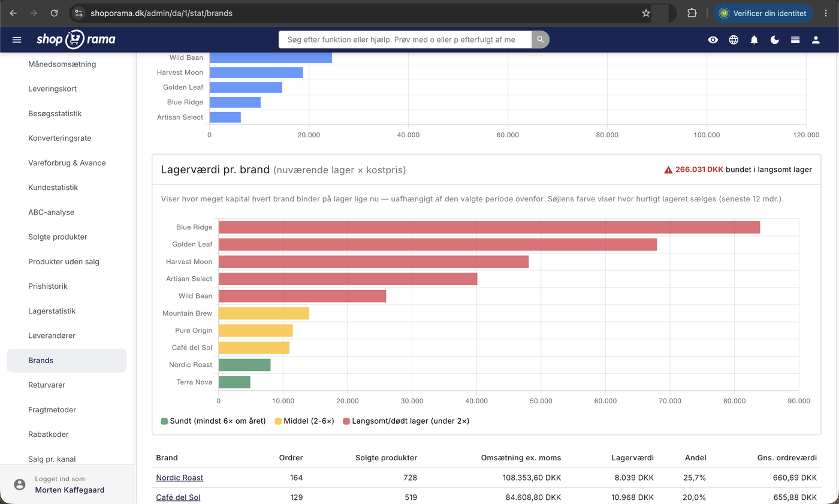Focus the function search field
The width and height of the screenshot is (839, 504).
point(405,40)
